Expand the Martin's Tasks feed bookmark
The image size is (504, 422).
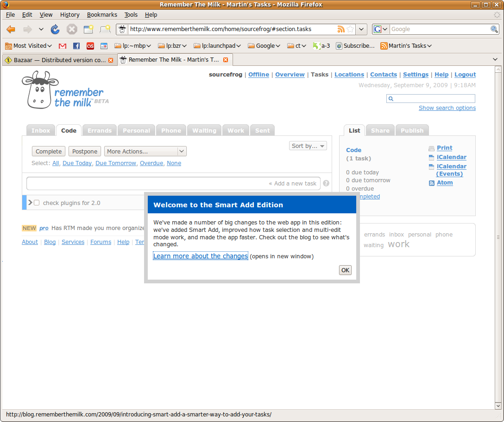point(406,46)
